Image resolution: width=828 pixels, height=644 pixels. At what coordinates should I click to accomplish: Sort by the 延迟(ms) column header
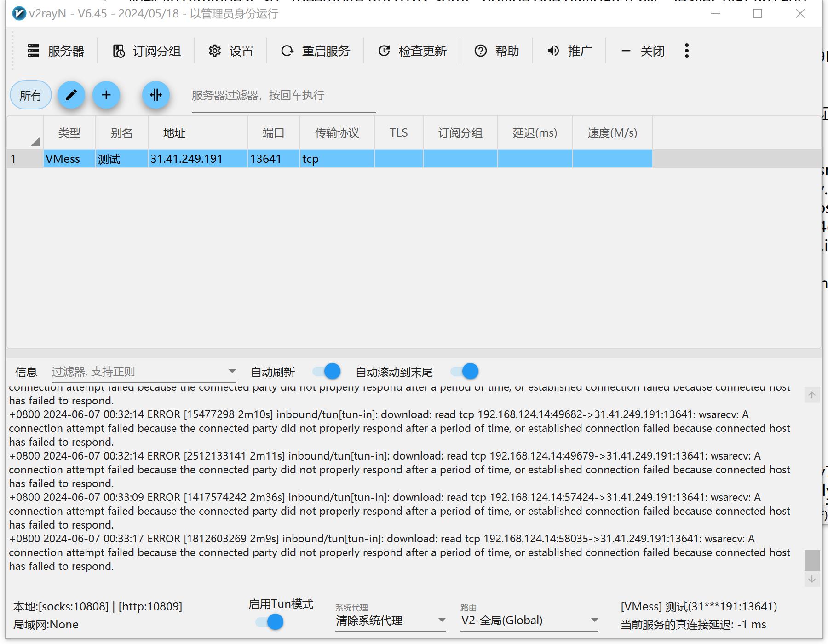click(x=535, y=133)
